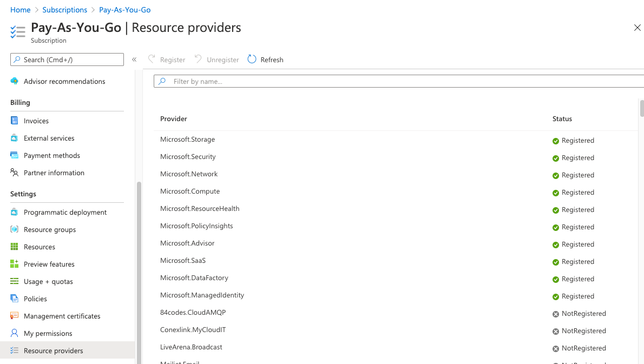The width and height of the screenshot is (644, 364).
Task: Click the Usage + quotas bars icon
Action: (15, 281)
